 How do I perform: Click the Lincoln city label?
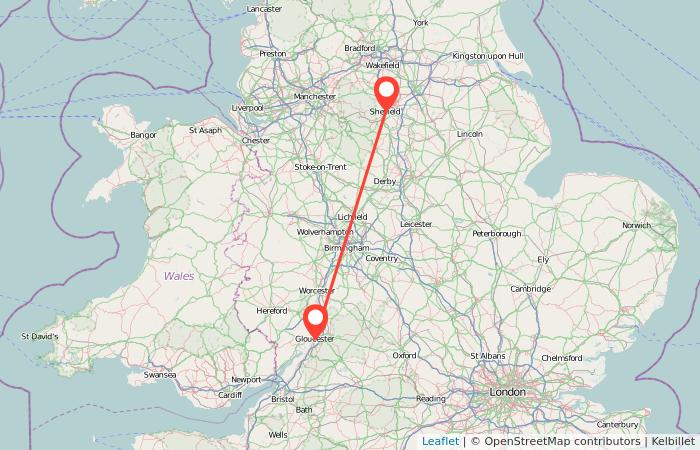pyautogui.click(x=470, y=134)
